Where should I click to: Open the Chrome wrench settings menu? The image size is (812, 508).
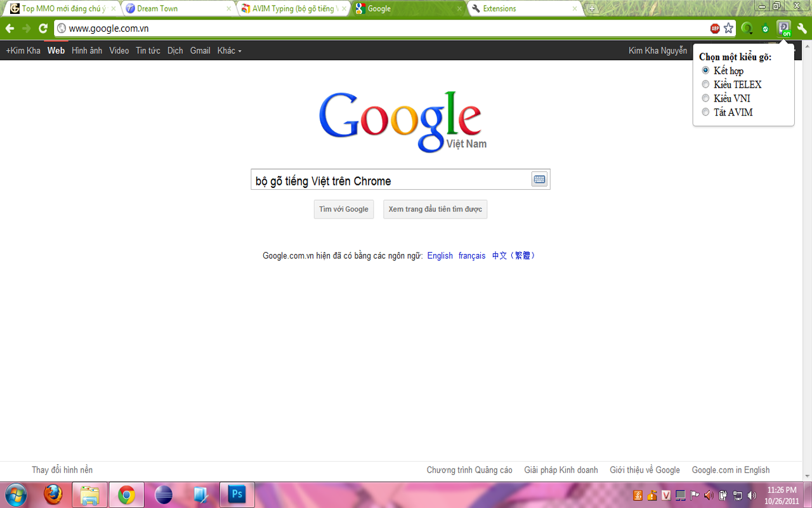pos(802,29)
